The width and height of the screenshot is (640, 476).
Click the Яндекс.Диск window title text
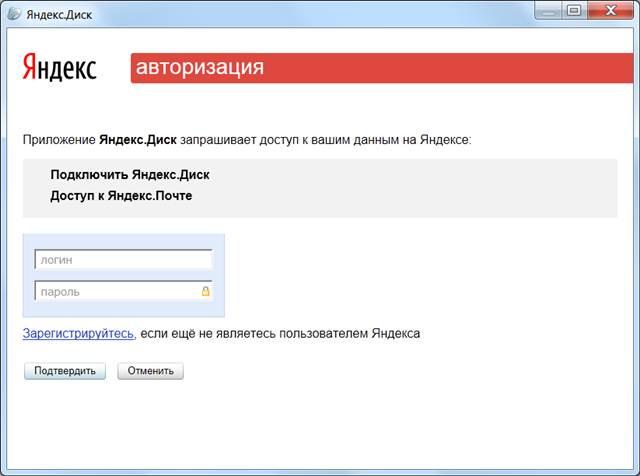point(53,13)
